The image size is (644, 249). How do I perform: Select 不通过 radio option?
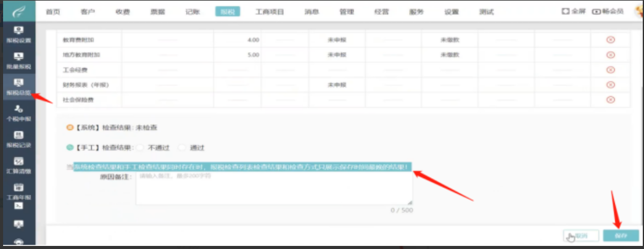click(141, 148)
